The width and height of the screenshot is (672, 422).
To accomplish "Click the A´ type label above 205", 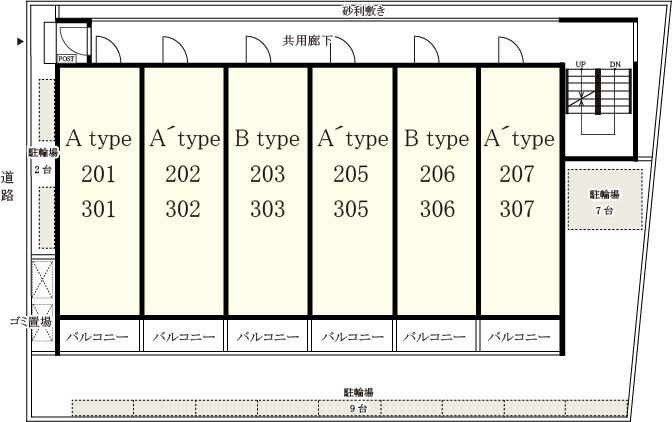I will (353, 137).
